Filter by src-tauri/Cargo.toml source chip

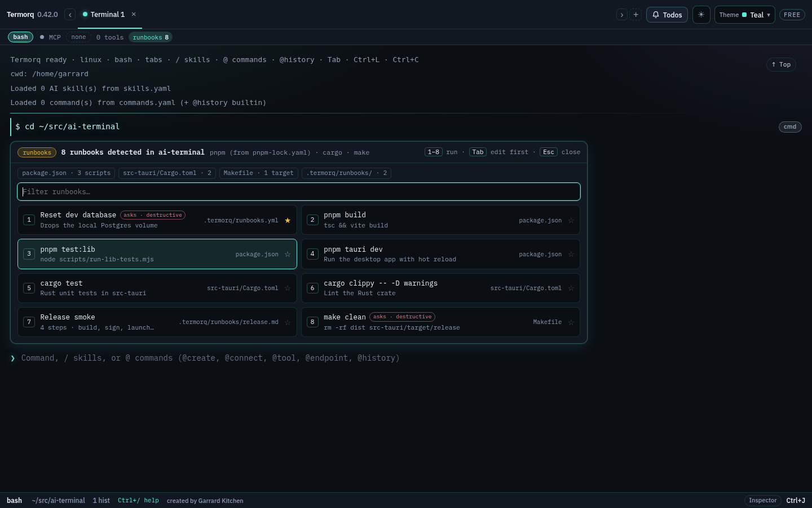(x=167, y=173)
